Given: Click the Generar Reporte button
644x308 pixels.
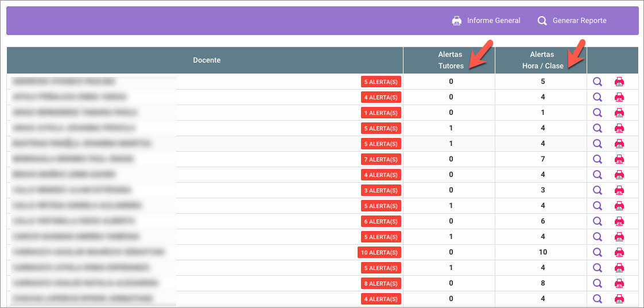Looking at the screenshot, I should pos(579,21).
